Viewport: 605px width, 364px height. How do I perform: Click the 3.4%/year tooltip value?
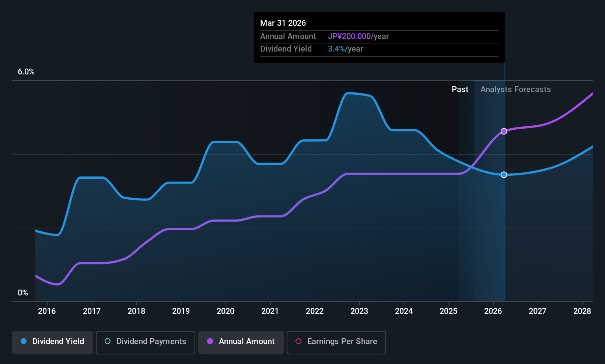[346, 49]
